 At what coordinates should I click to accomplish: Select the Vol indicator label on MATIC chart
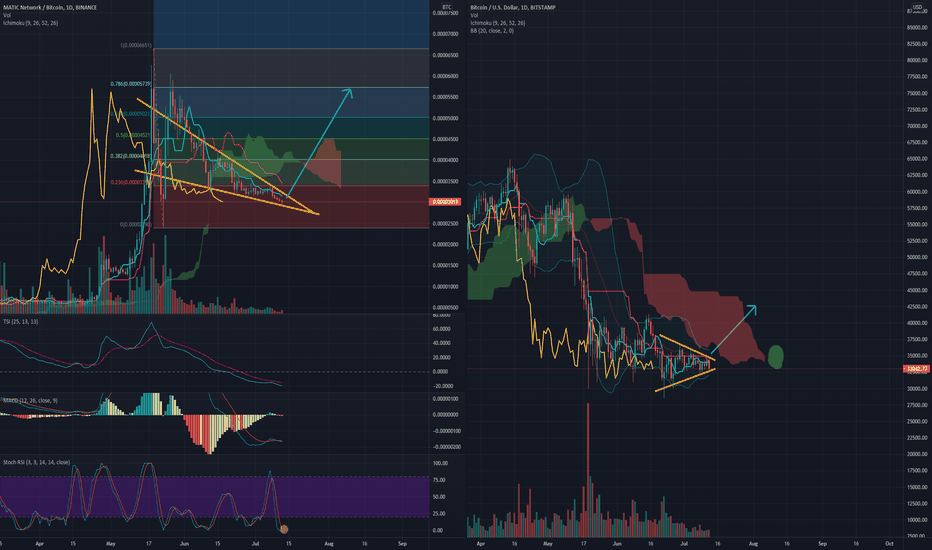7,15
